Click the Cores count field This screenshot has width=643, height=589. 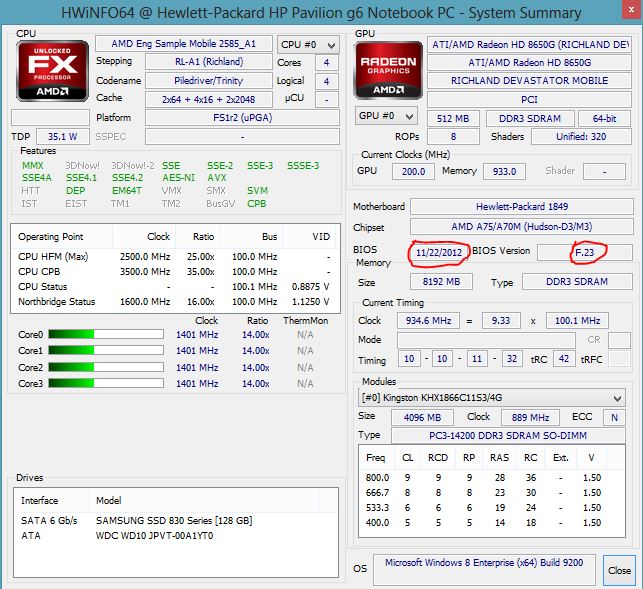[326, 63]
